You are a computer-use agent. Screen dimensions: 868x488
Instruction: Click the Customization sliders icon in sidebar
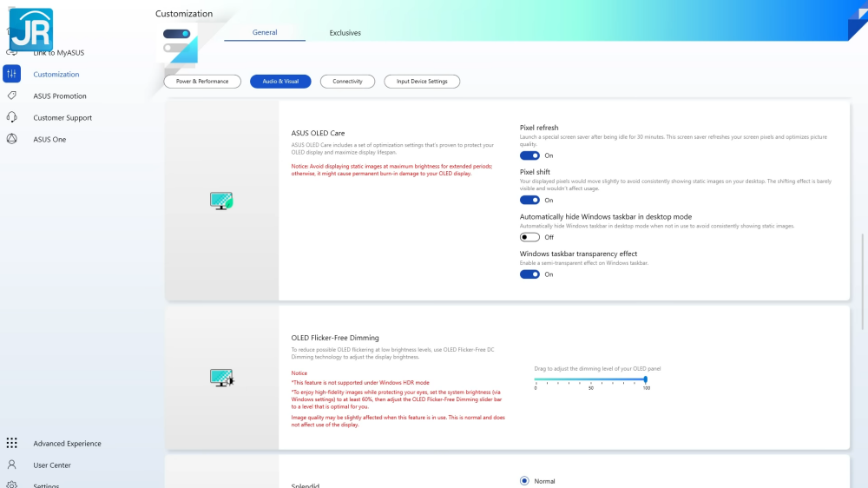point(11,74)
